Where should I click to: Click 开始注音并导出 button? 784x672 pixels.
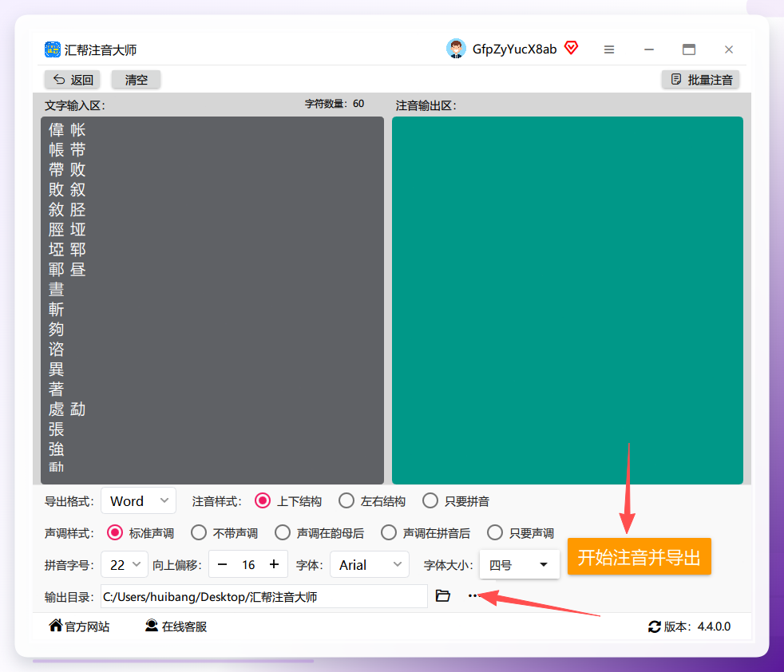click(x=639, y=556)
